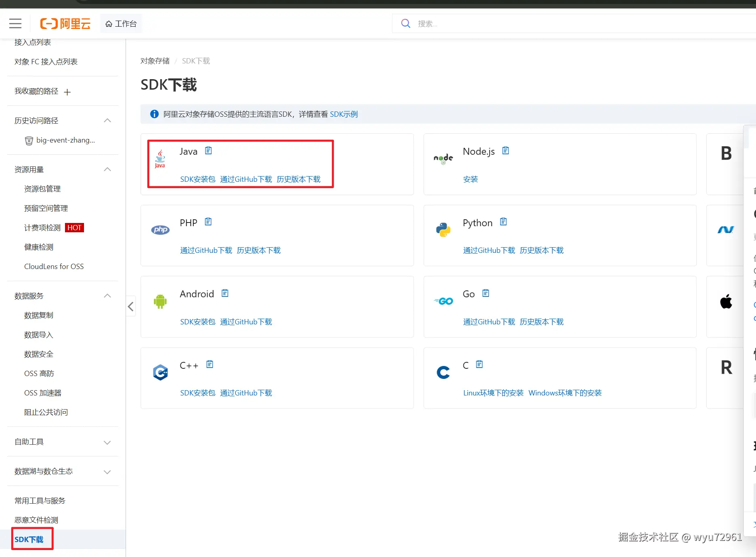Screen dimensions: 756x557
Task: Collapse the 数据服务 section
Action: tap(107, 296)
